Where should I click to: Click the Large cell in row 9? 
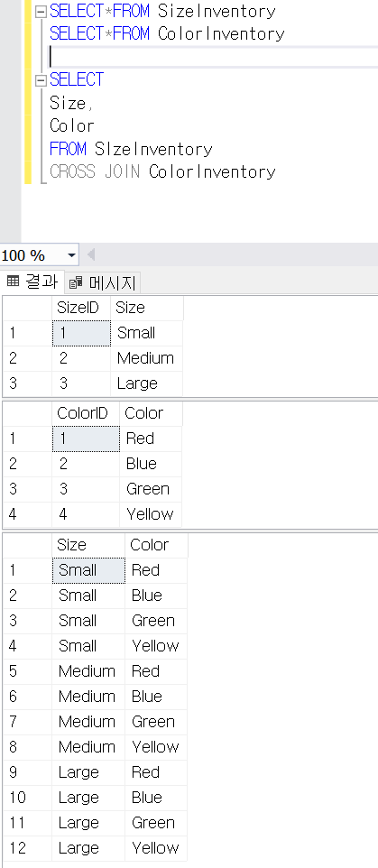[88, 772]
